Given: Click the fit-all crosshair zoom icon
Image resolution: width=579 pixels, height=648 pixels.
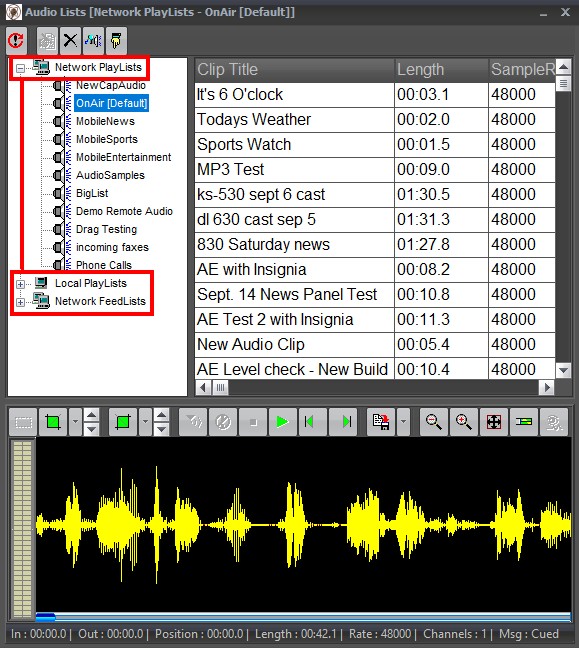Looking at the screenshot, I should (494, 422).
